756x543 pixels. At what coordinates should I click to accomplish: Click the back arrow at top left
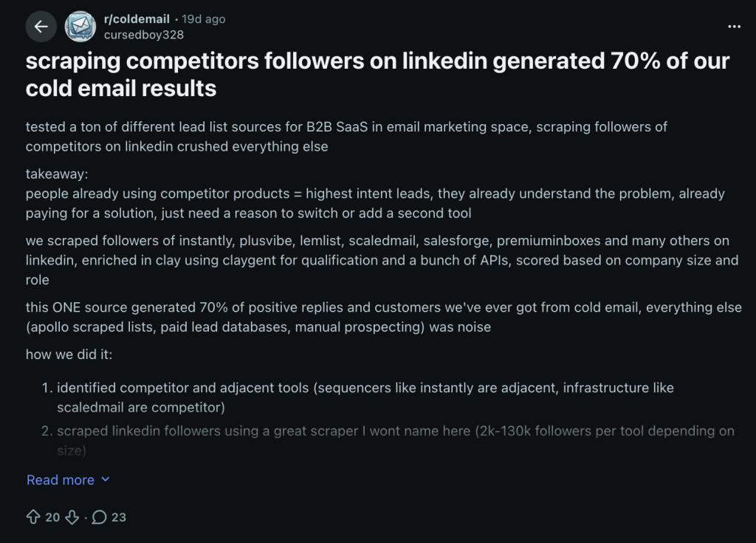coord(41,26)
